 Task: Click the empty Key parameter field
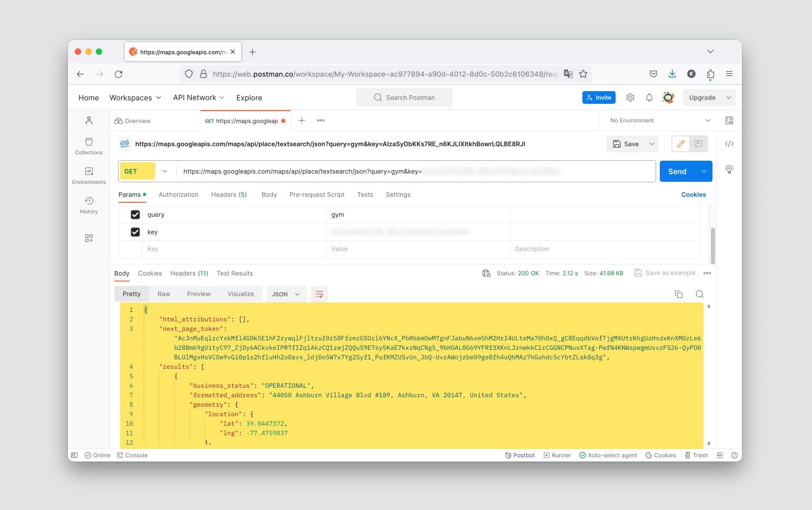pyautogui.click(x=234, y=249)
